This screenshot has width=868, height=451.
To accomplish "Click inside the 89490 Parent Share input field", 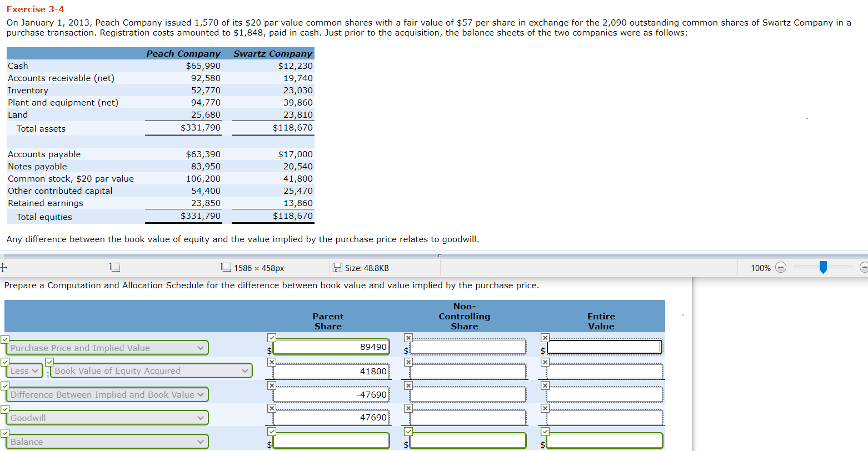I will coord(331,347).
